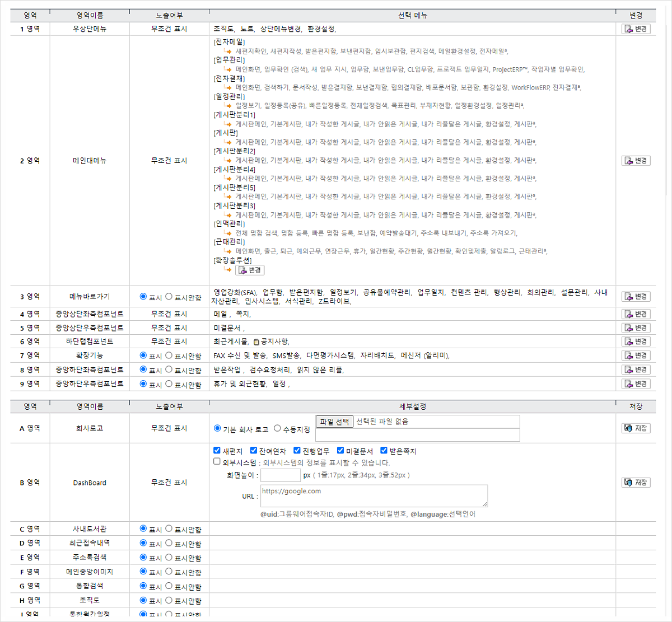This screenshot has width=672, height=622.
Task: Click 변경 button for 1 영역 우상단메뉴
Action: coord(636,29)
